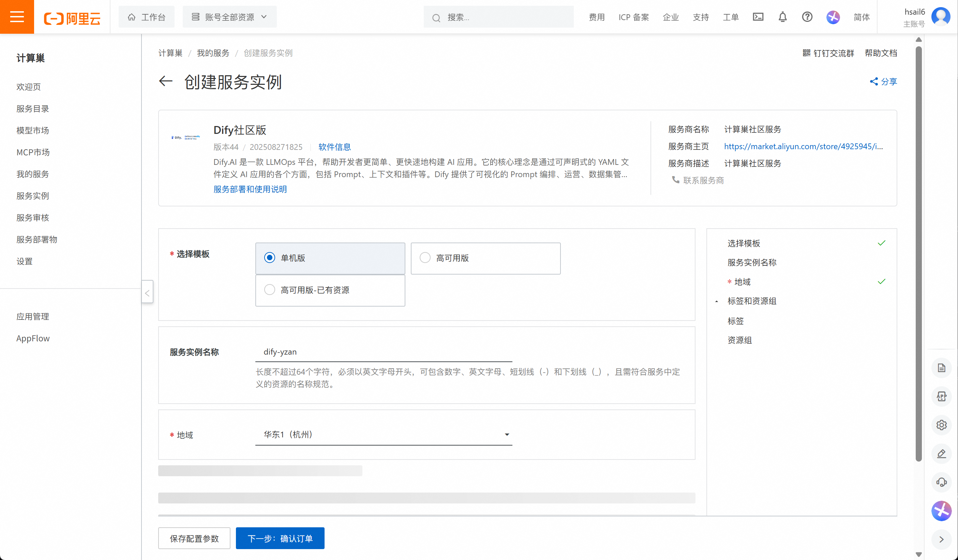Screen dimensions: 958x560
Task: Open 帮助文档 link
Action: (x=881, y=53)
